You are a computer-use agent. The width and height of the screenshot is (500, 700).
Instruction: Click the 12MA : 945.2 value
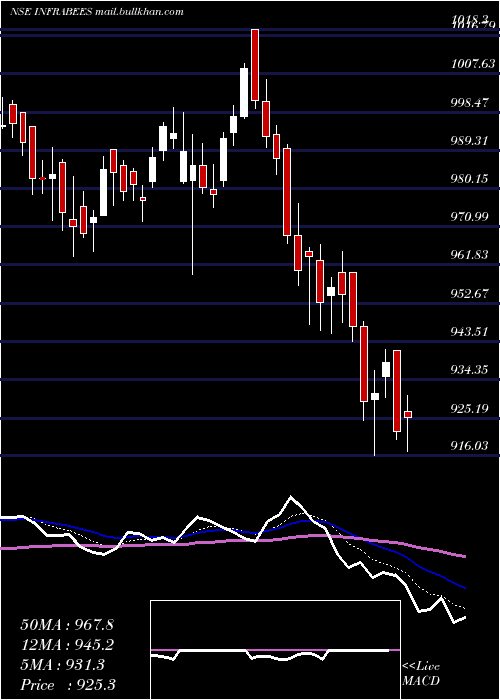click(67, 645)
